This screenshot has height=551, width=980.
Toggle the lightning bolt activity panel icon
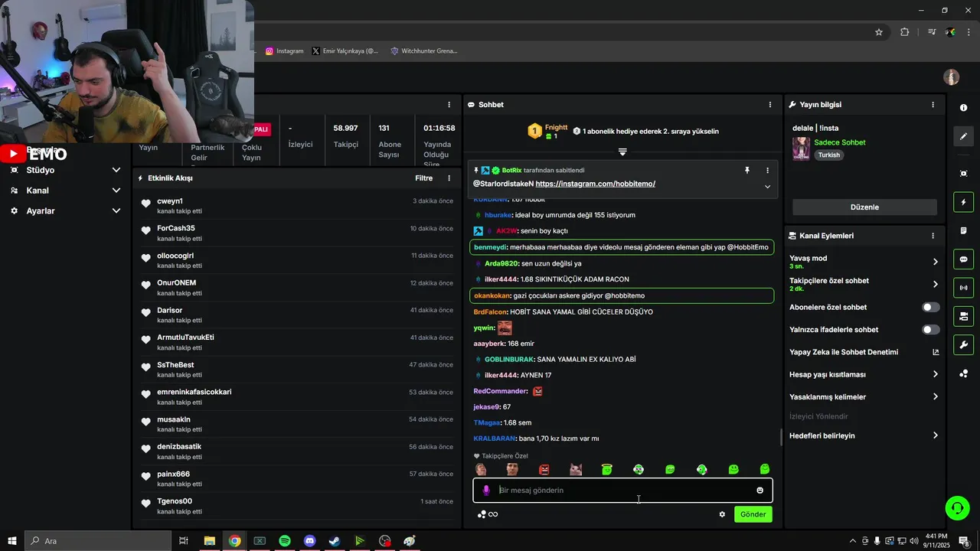coord(963,202)
